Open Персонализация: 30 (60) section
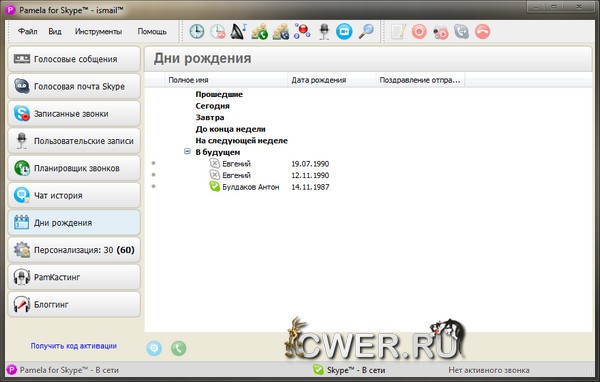 click(74, 250)
